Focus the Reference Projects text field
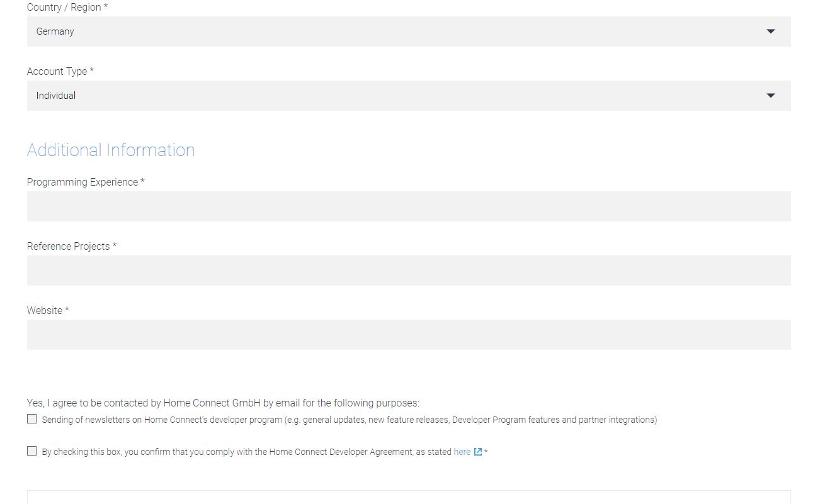The height and width of the screenshot is (504, 820). click(409, 271)
